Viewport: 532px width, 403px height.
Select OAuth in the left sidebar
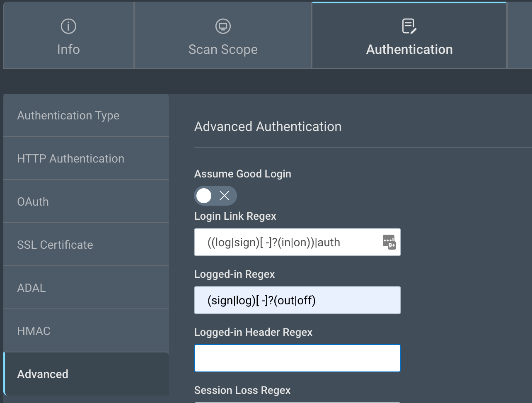point(33,201)
